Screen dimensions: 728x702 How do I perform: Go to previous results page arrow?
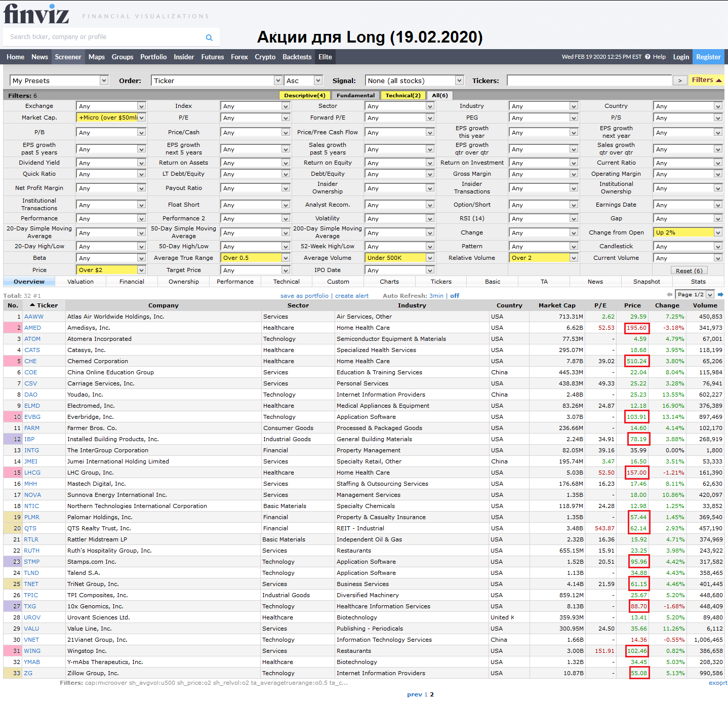(x=670, y=294)
